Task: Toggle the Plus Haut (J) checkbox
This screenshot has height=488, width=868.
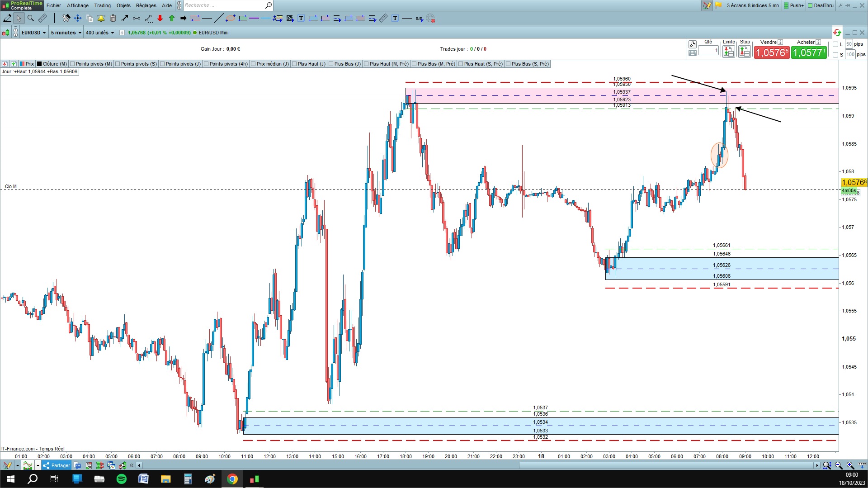Action: coord(294,64)
